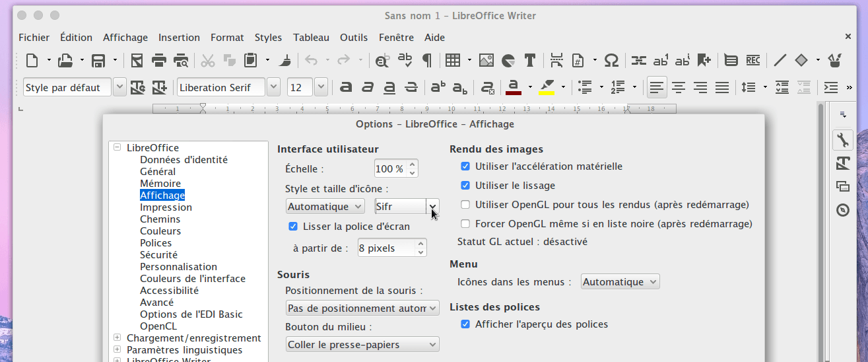The width and height of the screenshot is (868, 362).
Task: Apply italic formatting from the toolbar
Action: tap(368, 87)
